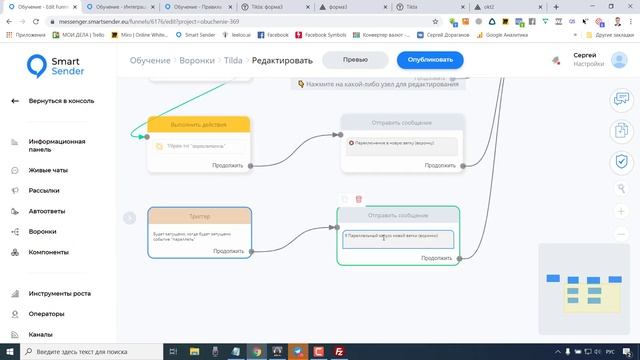This screenshot has height=360, width=640.
Task: Click the Инструменты роста chart icon
Action: pos(15,293)
